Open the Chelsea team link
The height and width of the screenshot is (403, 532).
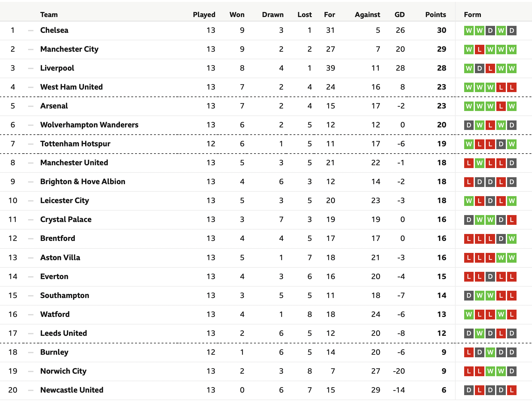point(54,30)
